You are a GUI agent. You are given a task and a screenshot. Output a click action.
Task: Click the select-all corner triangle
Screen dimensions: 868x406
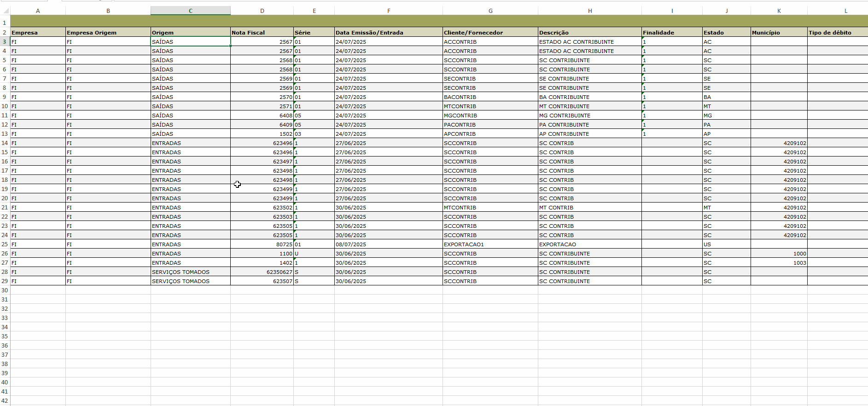click(x=6, y=11)
